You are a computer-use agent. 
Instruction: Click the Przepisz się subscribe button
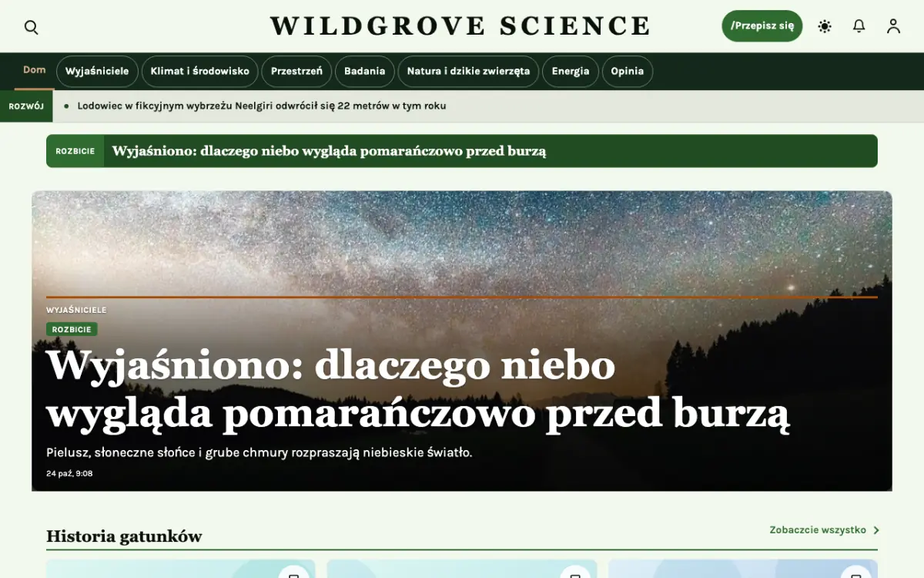(x=762, y=26)
